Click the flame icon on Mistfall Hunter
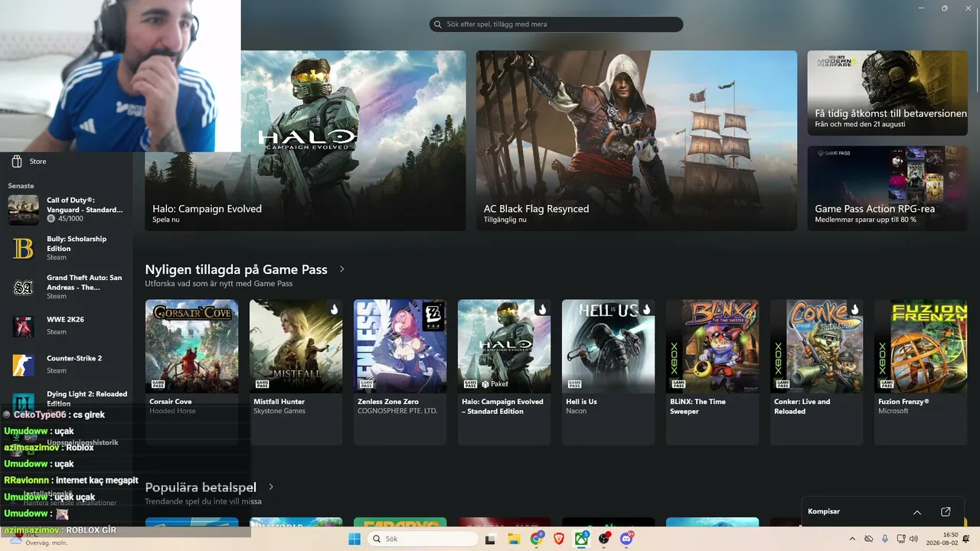 click(x=334, y=309)
